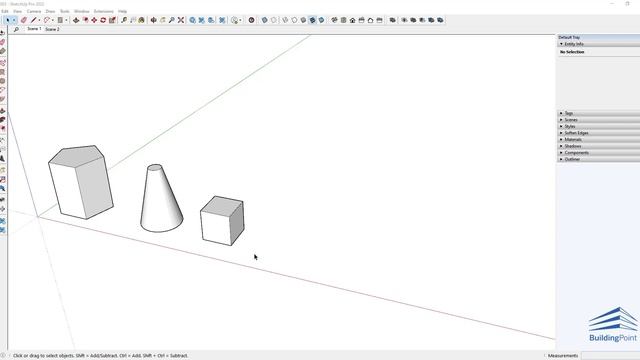Open the Tools menu
The image size is (640, 360).
64,11
